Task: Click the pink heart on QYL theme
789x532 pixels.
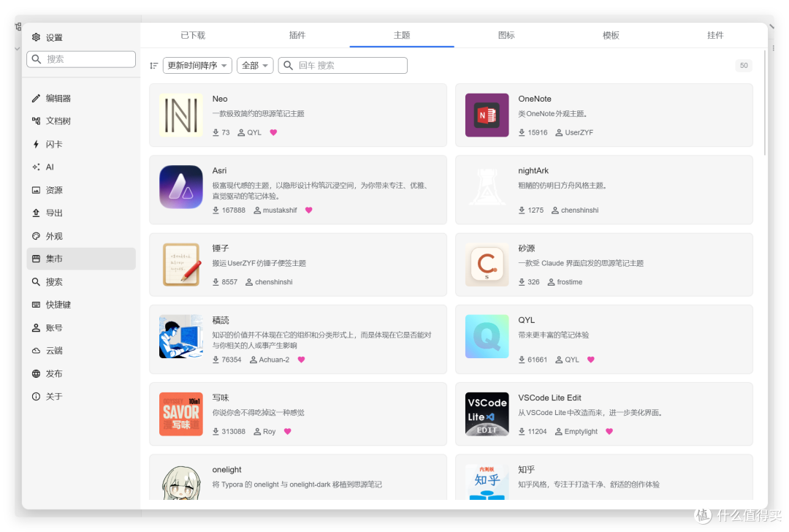Action: [591, 360]
